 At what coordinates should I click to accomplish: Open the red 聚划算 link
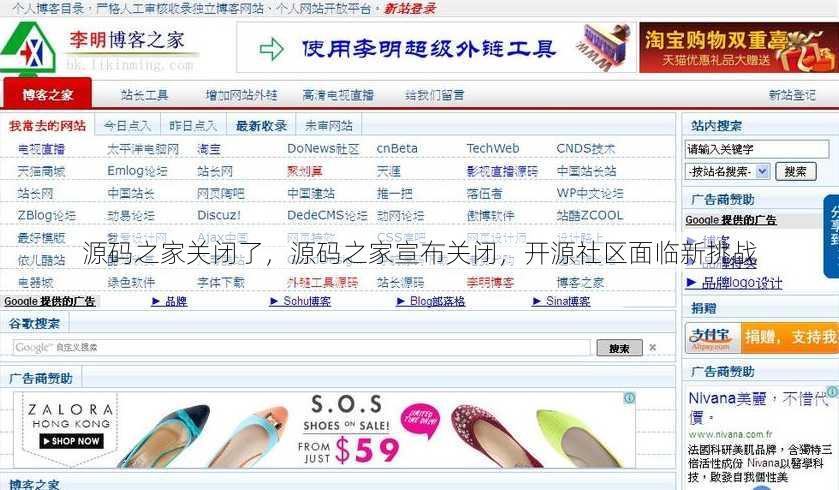pos(305,171)
